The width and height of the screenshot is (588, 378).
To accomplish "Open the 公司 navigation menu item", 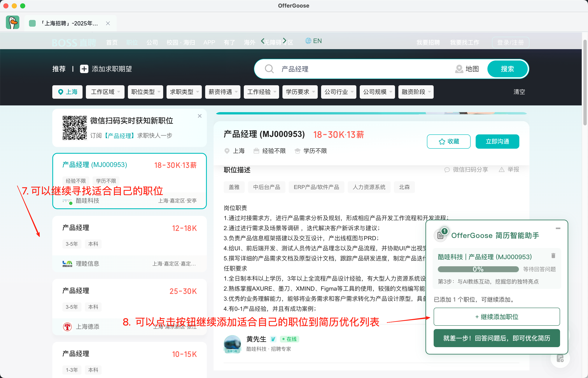I will 152,43.
